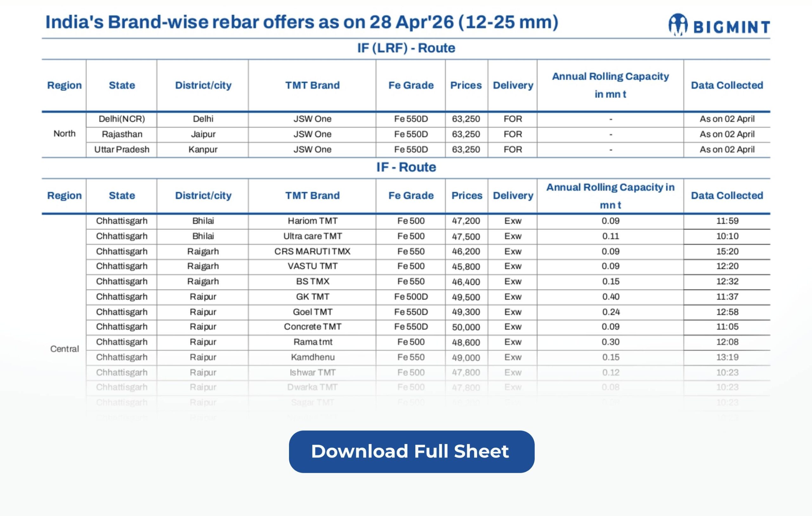Click the BigMint logo icon

point(678,25)
